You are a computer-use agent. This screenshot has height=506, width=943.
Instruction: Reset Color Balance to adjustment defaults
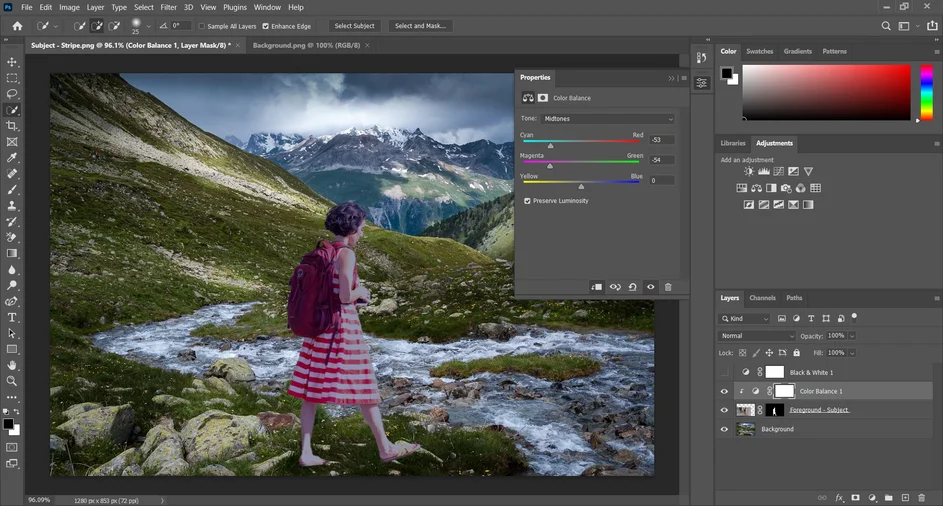(632, 287)
